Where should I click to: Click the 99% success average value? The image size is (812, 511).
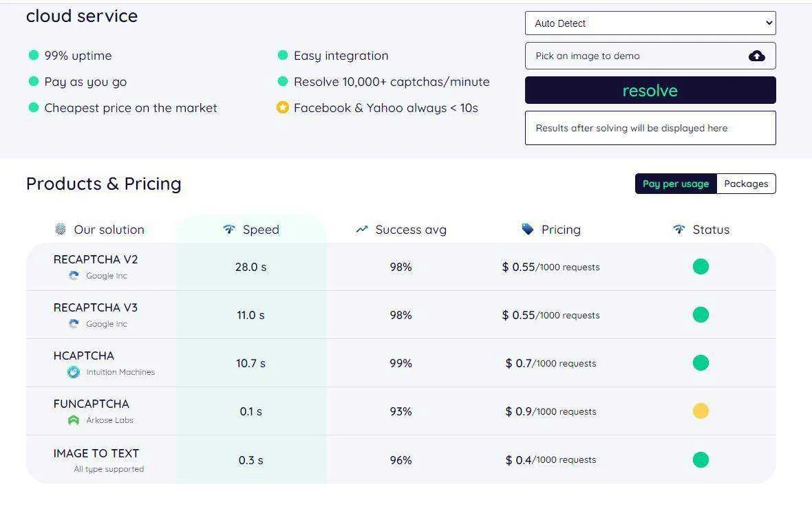(400, 363)
